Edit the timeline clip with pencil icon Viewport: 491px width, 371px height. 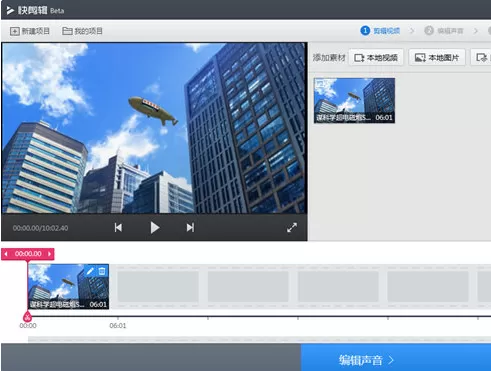(90, 271)
